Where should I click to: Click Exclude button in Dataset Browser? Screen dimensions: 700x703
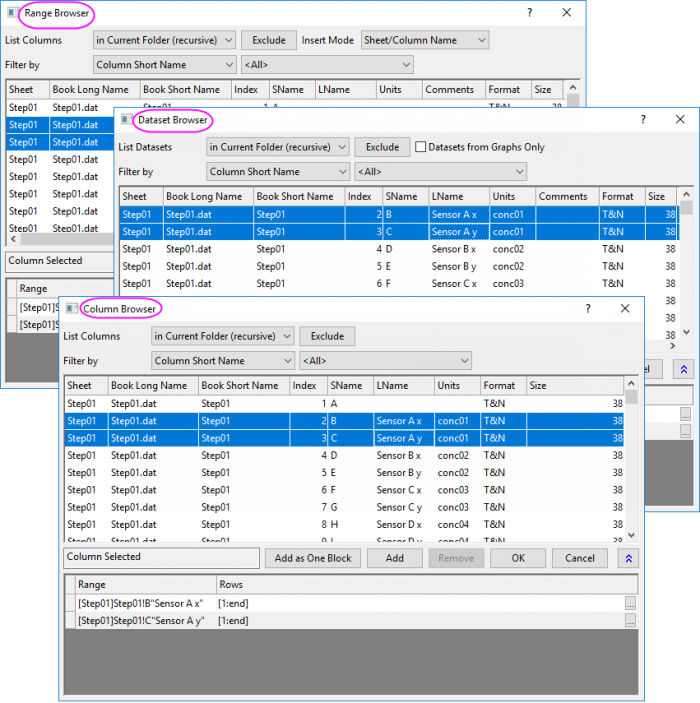click(382, 147)
